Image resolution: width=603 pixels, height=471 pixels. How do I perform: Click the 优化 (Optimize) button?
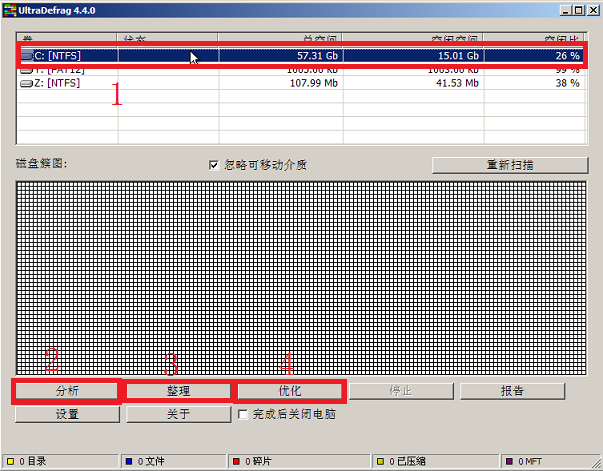(290, 391)
